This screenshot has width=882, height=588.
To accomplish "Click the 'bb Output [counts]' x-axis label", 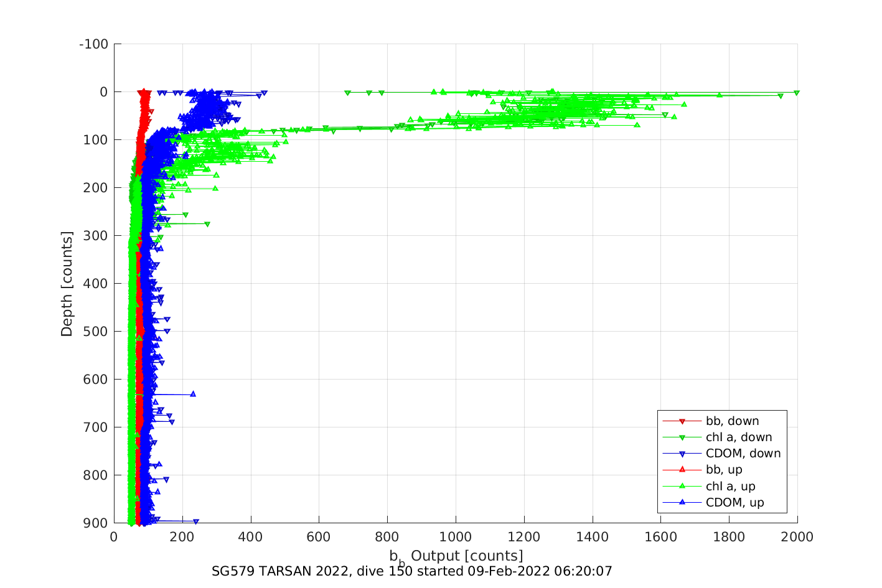I will (456, 556).
